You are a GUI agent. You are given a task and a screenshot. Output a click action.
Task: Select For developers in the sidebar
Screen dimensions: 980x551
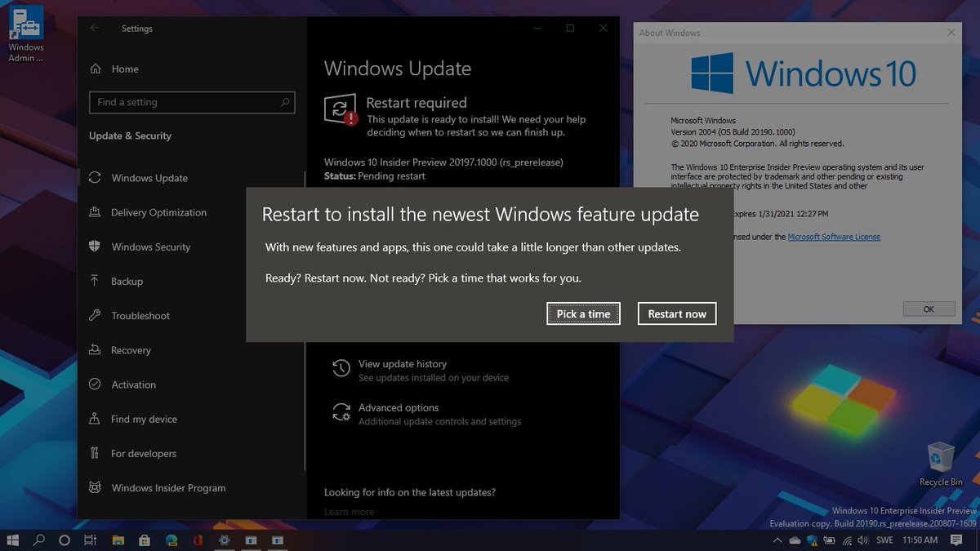[x=192, y=453]
